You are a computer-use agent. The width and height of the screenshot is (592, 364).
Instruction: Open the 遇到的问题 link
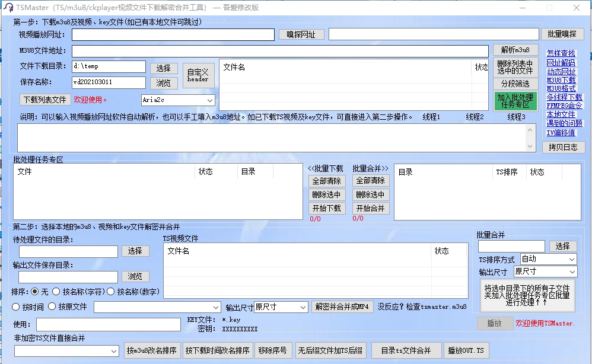565,123
